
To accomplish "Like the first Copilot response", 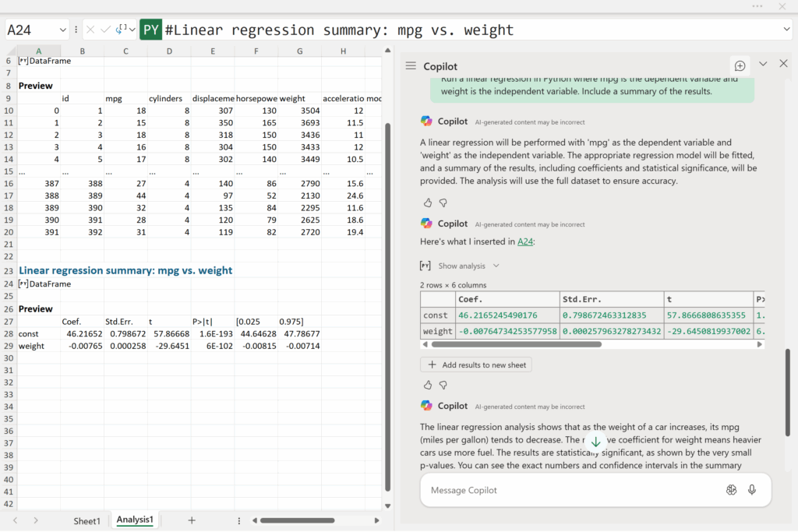I will point(428,203).
